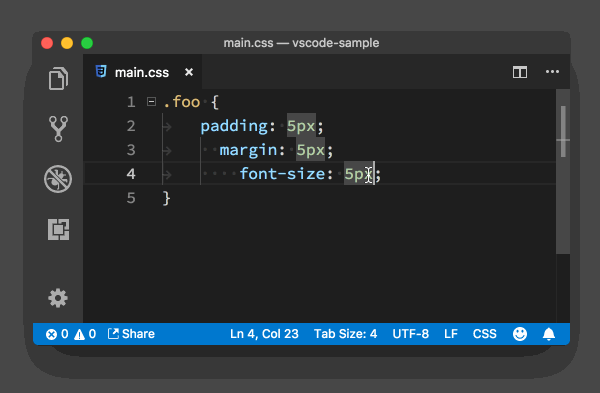Open the Source Control view
Image resolution: width=600 pixels, height=393 pixels.
(x=58, y=129)
